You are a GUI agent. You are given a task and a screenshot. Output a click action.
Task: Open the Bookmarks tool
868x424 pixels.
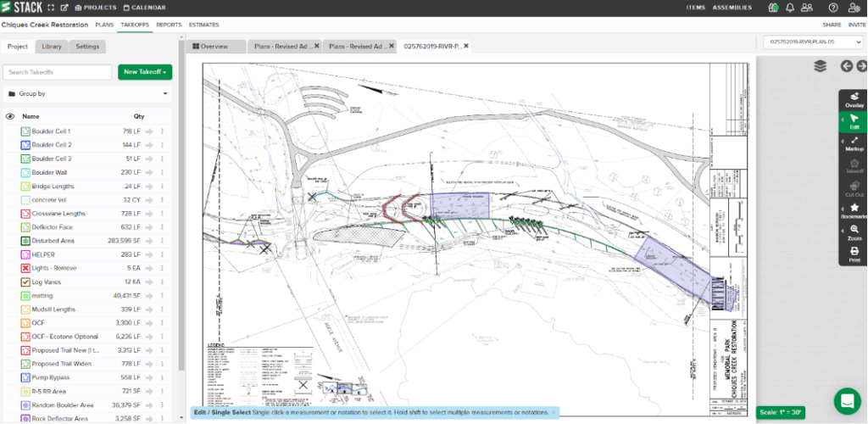[x=854, y=211]
